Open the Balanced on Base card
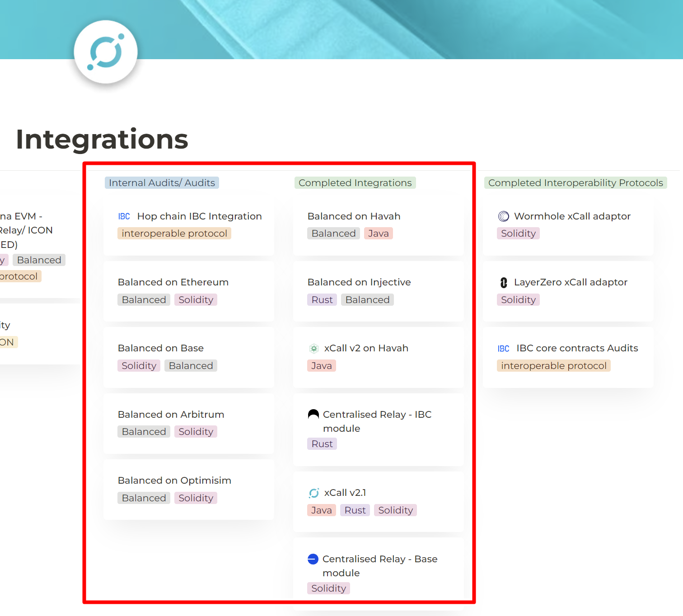The image size is (683, 616). point(189,357)
